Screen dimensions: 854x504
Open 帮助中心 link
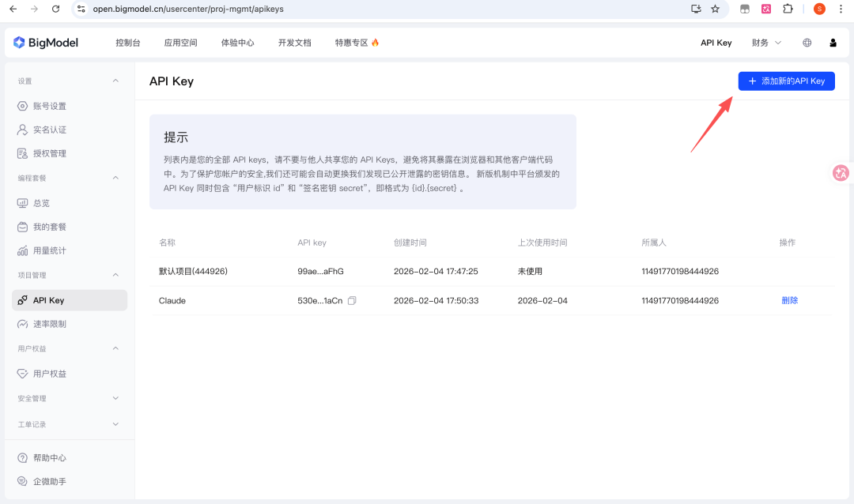tap(50, 457)
